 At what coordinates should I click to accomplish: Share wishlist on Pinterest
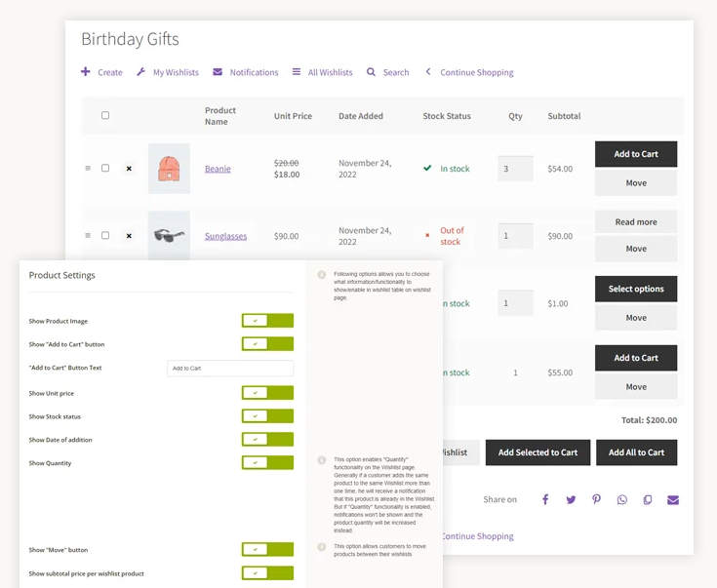(x=596, y=499)
